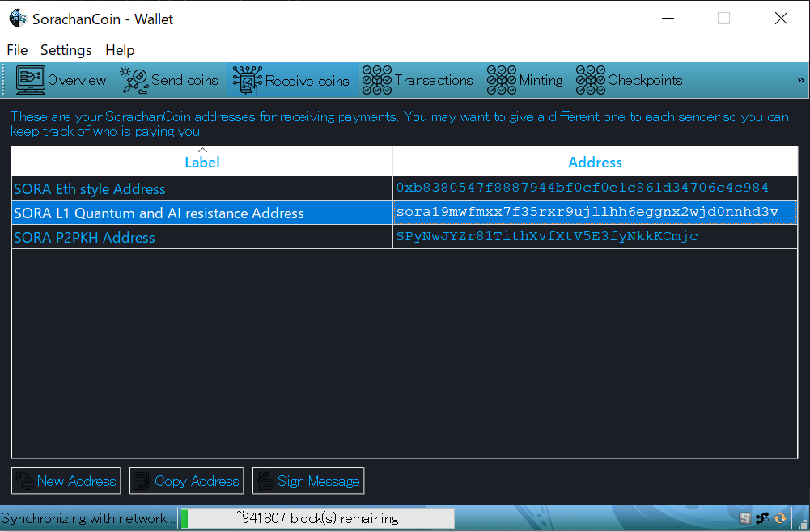Open the Help menu

tap(120, 50)
